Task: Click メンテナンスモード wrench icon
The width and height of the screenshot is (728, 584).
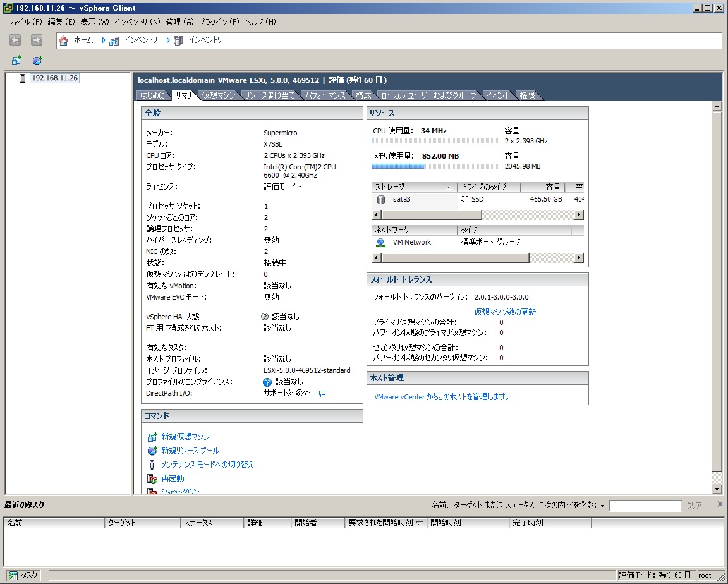Action: click(x=152, y=465)
